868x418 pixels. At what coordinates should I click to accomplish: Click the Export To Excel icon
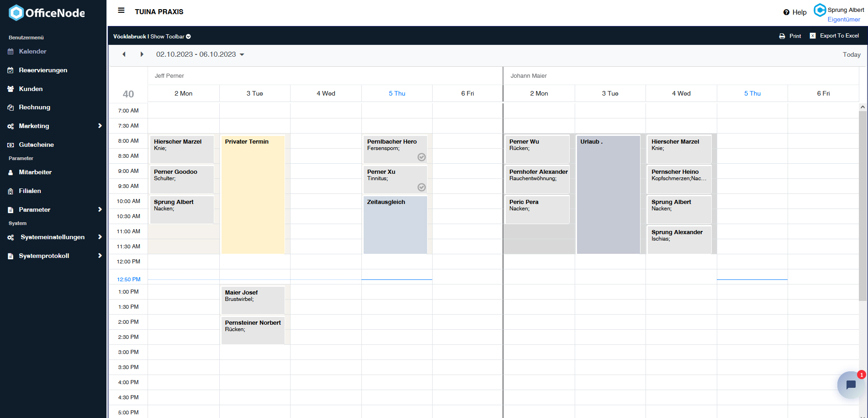coord(813,36)
